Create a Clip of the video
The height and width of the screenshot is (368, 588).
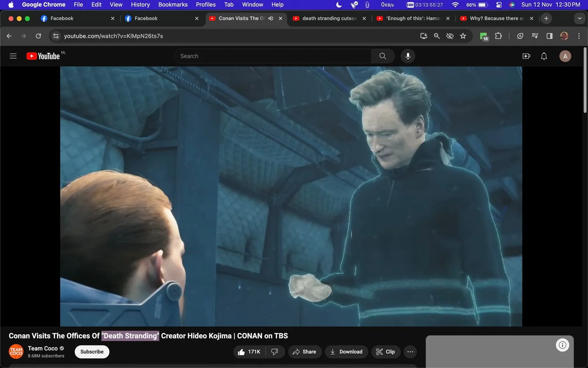386,352
